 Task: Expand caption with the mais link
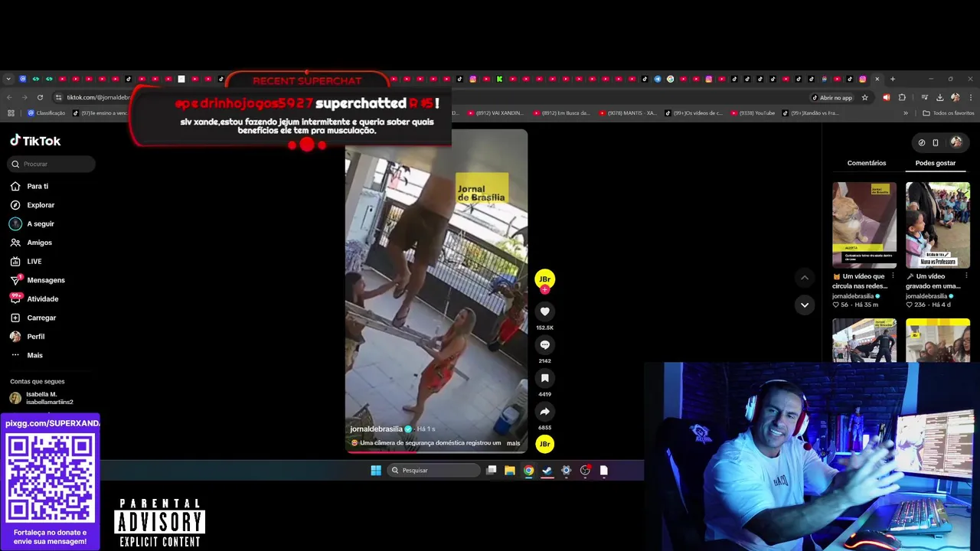pyautogui.click(x=513, y=443)
